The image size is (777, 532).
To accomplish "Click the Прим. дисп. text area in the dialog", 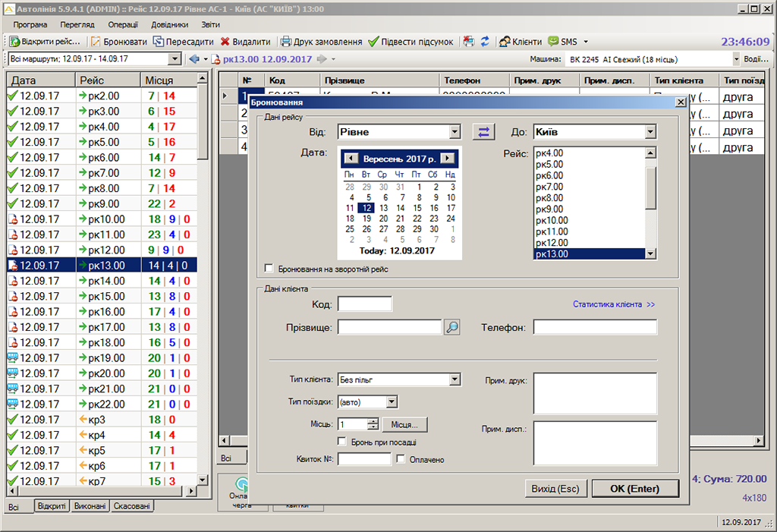I will 595,443.
